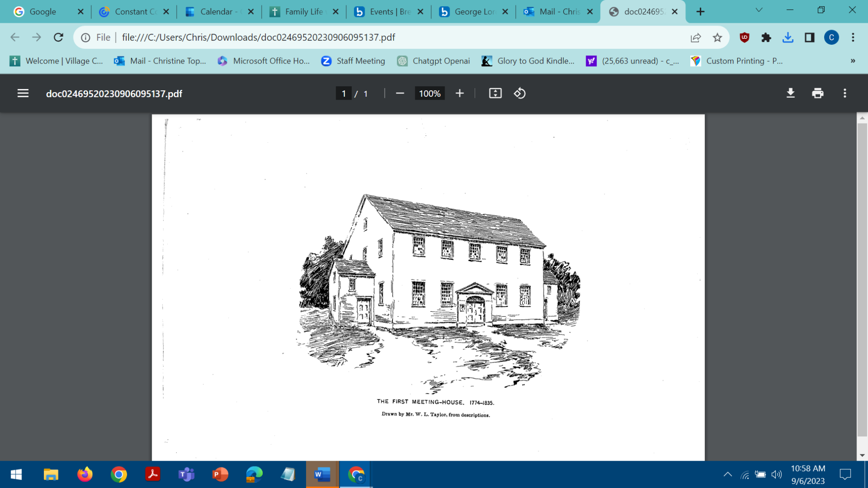Show hidden system tray icons

click(727, 475)
